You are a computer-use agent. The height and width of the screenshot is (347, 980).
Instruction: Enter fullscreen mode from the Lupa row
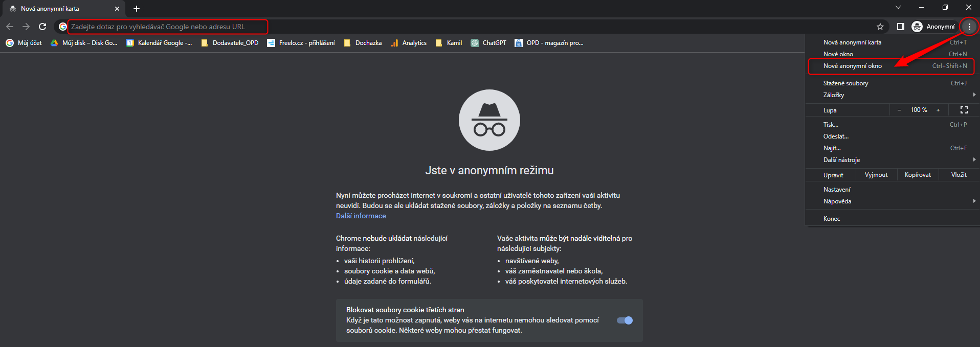pos(964,110)
